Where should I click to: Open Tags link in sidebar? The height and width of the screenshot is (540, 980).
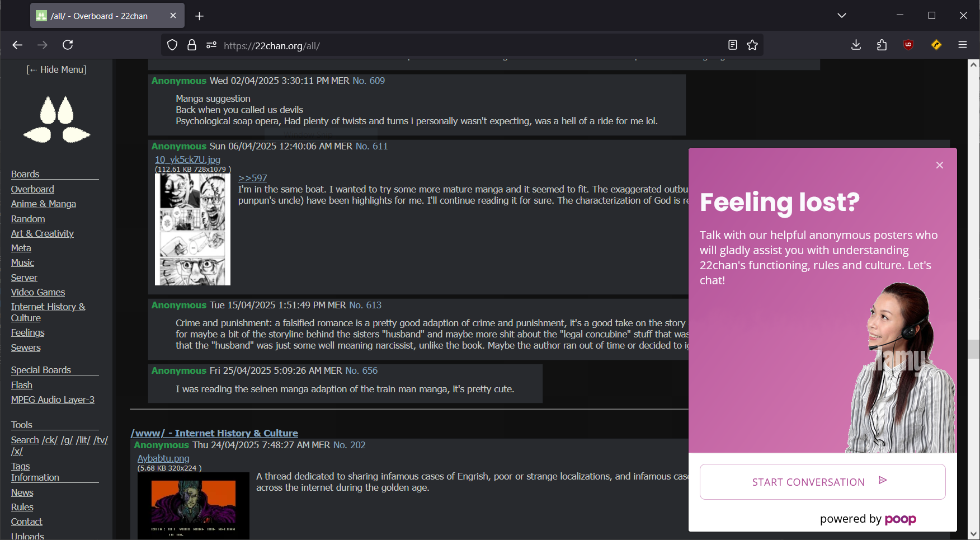21,466
